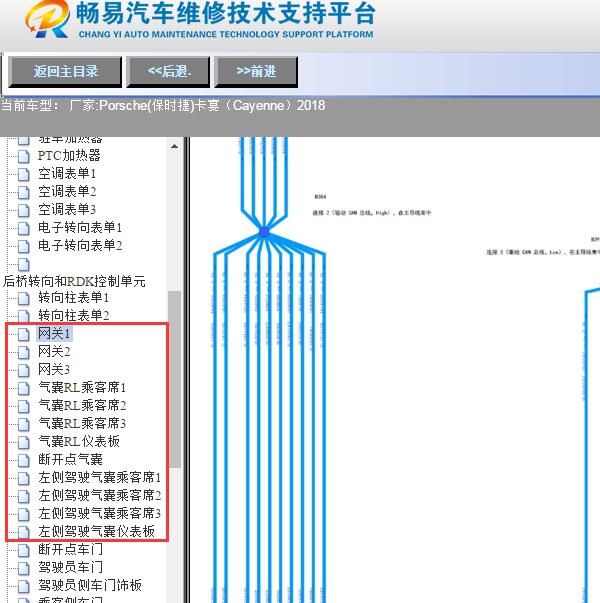Image resolution: width=600 pixels, height=603 pixels.
Task: Click the tree panel scroll-up arrow
Action: point(174,146)
